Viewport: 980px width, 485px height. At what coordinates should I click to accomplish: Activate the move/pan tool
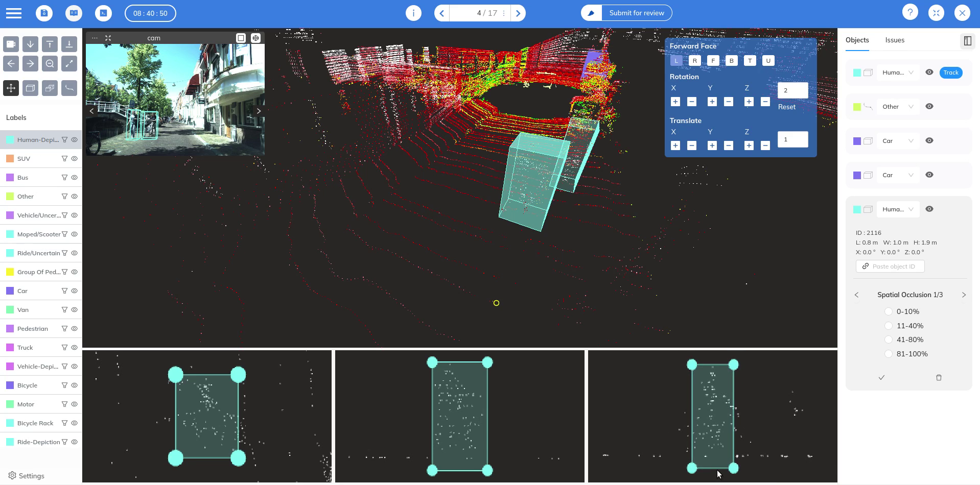(x=11, y=88)
